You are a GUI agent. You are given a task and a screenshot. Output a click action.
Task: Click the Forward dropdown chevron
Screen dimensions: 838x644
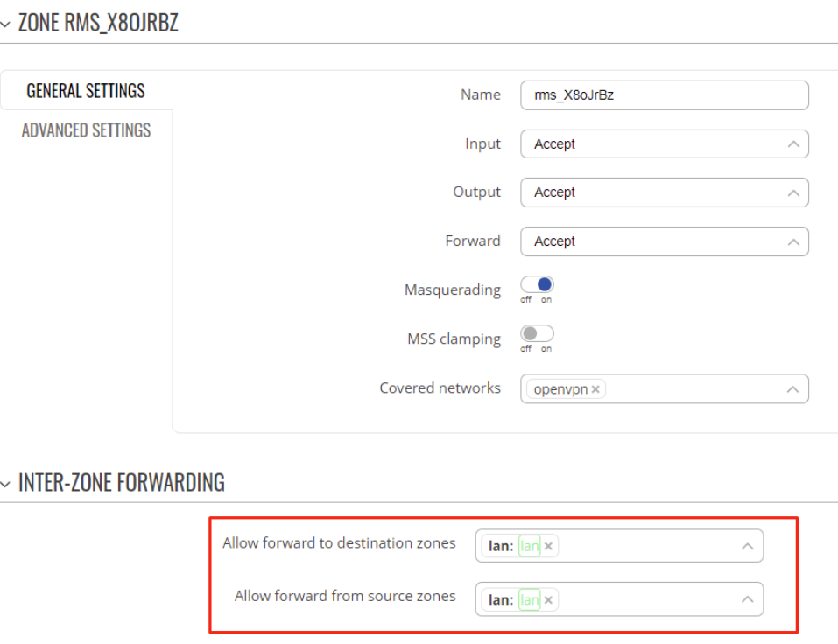tap(793, 241)
